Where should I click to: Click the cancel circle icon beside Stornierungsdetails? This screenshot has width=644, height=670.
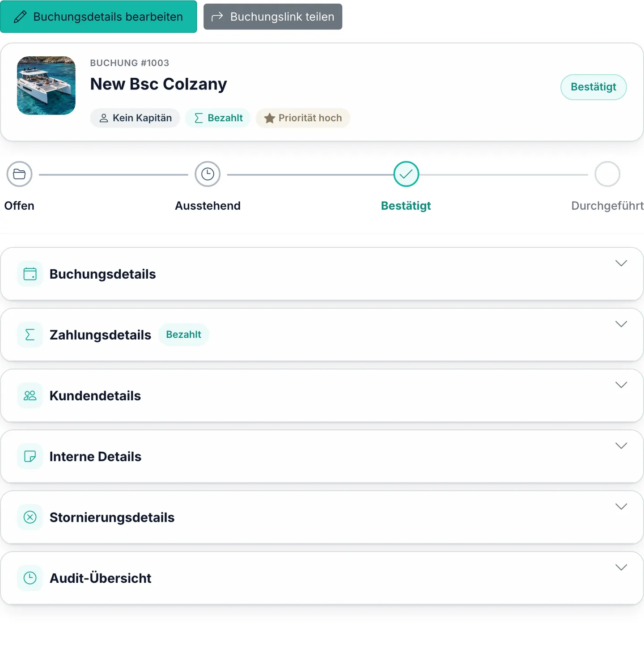click(x=30, y=517)
